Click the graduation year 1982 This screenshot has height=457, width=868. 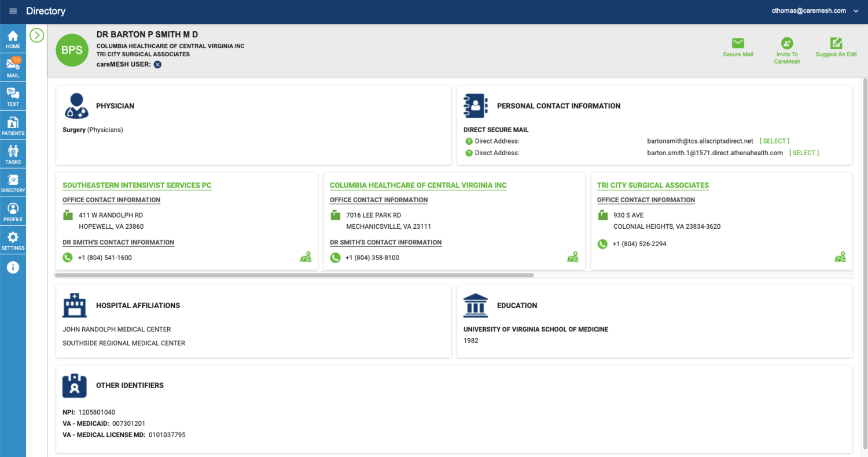[471, 341]
